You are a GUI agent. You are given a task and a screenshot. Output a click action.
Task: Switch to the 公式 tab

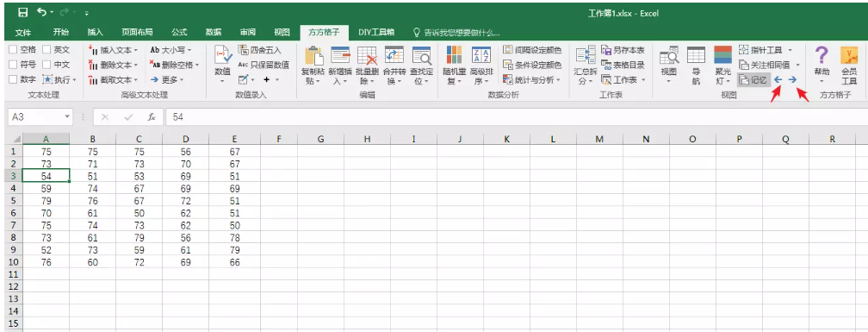point(179,32)
